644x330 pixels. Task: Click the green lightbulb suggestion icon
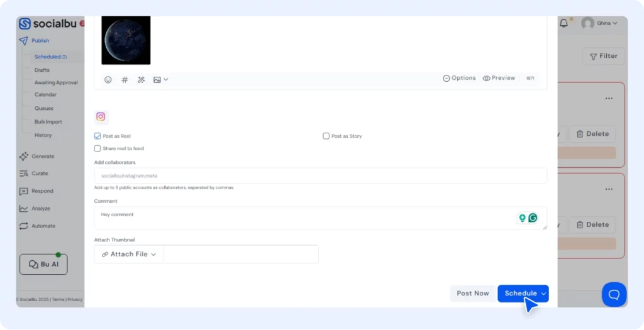point(523,218)
